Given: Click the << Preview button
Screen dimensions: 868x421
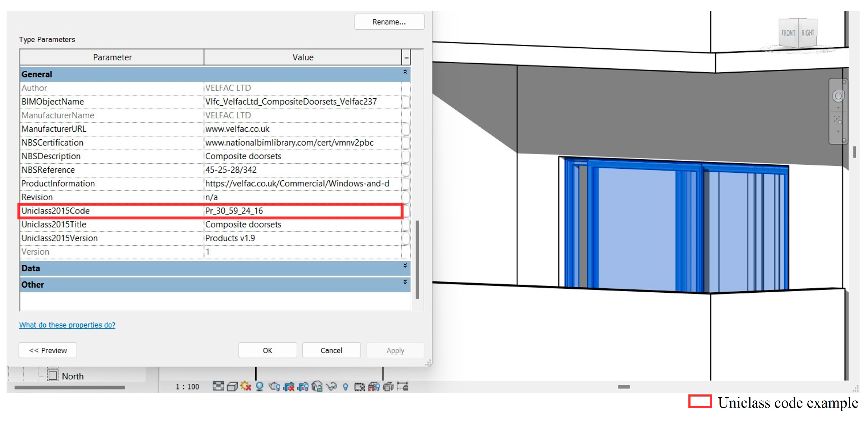Looking at the screenshot, I should click(x=48, y=351).
